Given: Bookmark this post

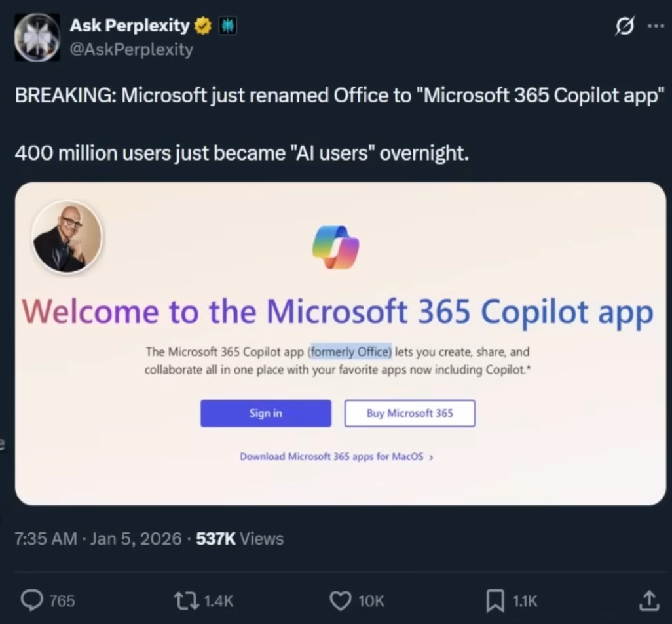Looking at the screenshot, I should pos(495,600).
